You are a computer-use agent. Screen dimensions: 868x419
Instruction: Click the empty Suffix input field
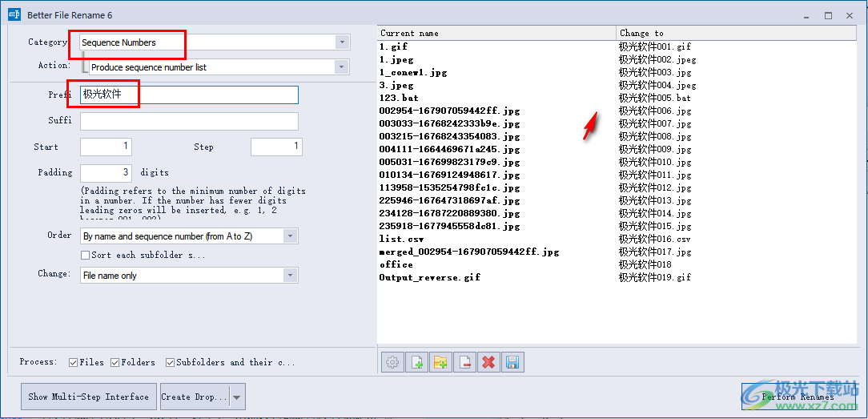189,121
